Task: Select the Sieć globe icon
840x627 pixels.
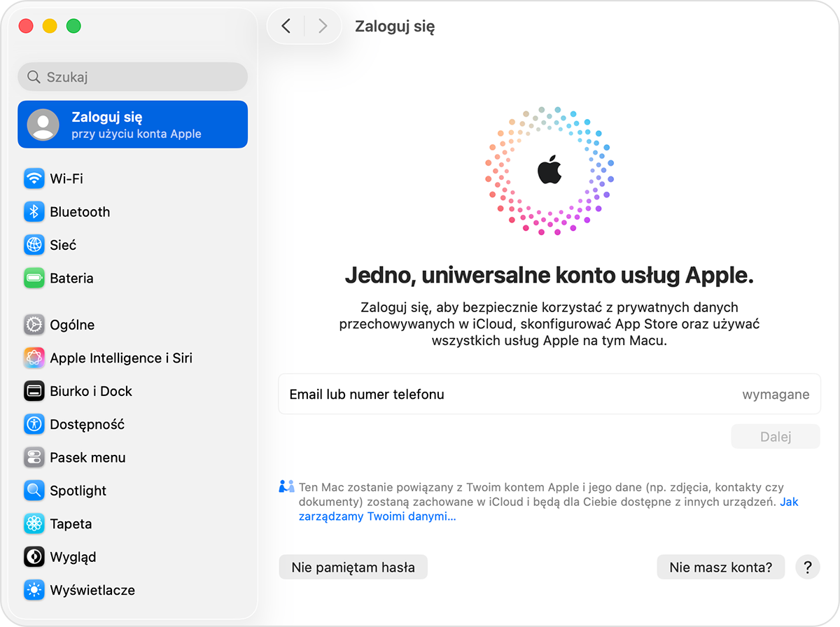Action: [34, 245]
